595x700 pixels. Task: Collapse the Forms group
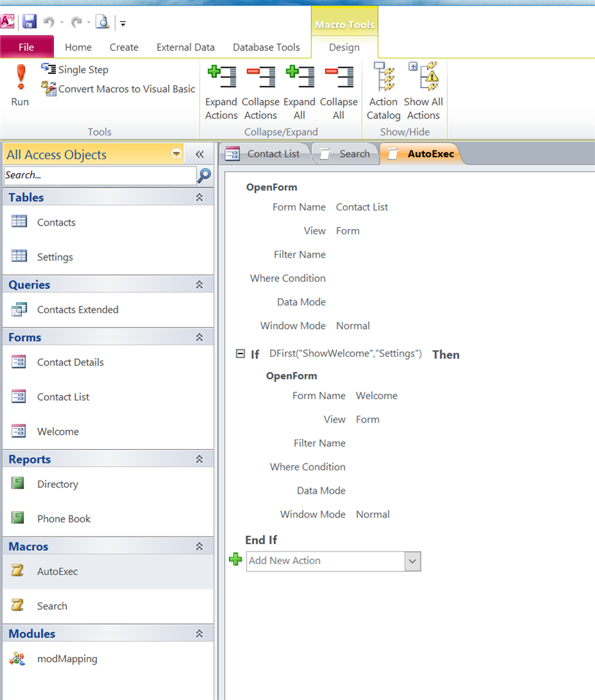(199, 337)
